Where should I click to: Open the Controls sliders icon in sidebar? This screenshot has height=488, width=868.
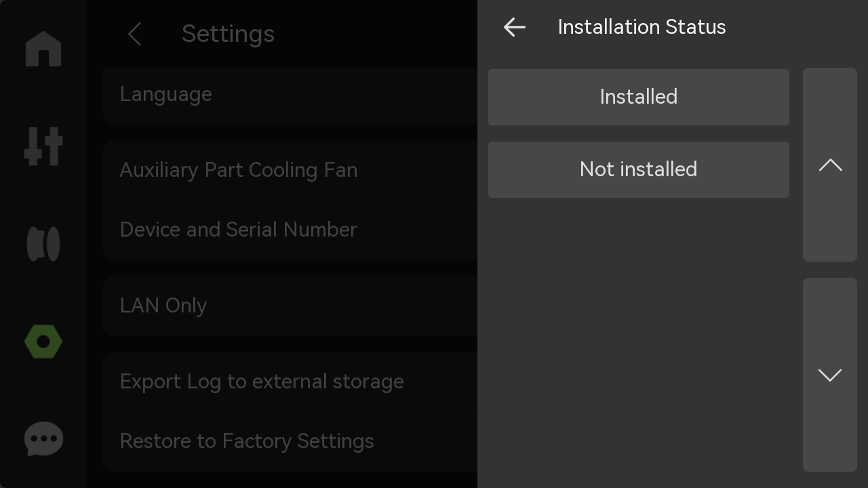[x=43, y=146]
